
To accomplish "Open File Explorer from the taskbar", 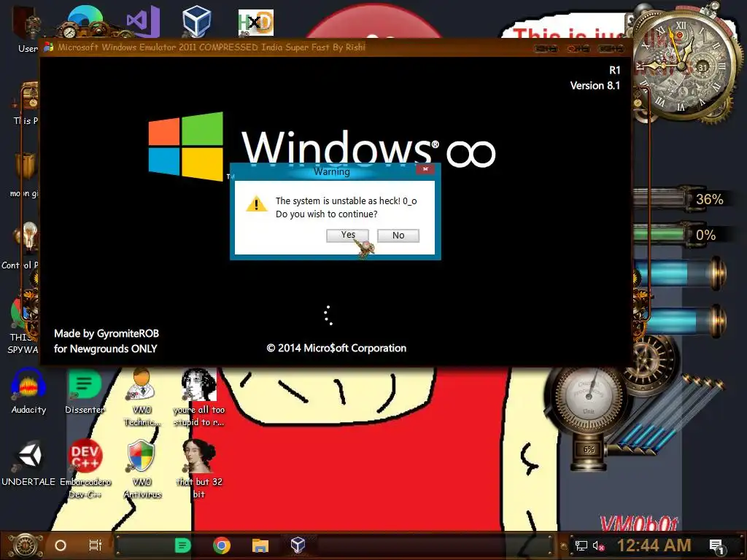I will 260,545.
